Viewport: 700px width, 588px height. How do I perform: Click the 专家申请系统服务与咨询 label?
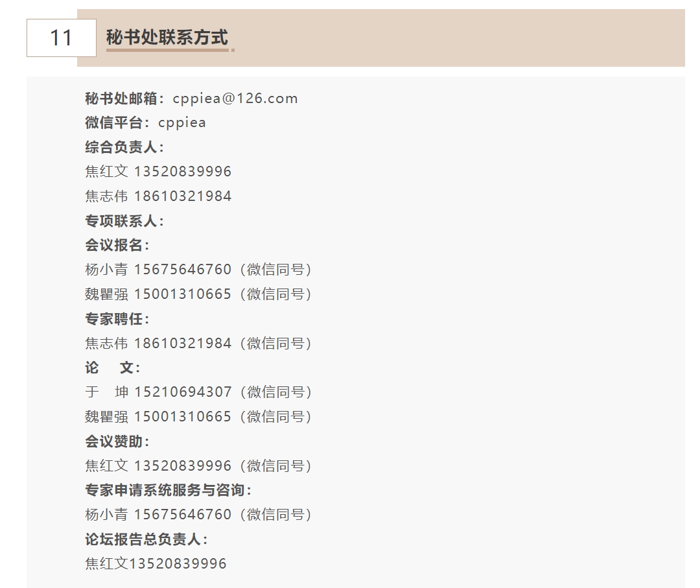(x=169, y=490)
